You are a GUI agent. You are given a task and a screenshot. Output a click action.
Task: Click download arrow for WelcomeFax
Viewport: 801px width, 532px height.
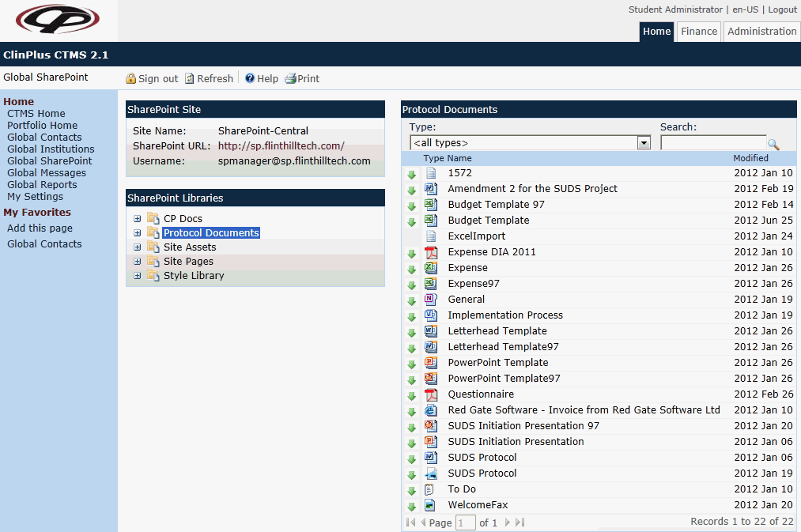[x=411, y=506]
